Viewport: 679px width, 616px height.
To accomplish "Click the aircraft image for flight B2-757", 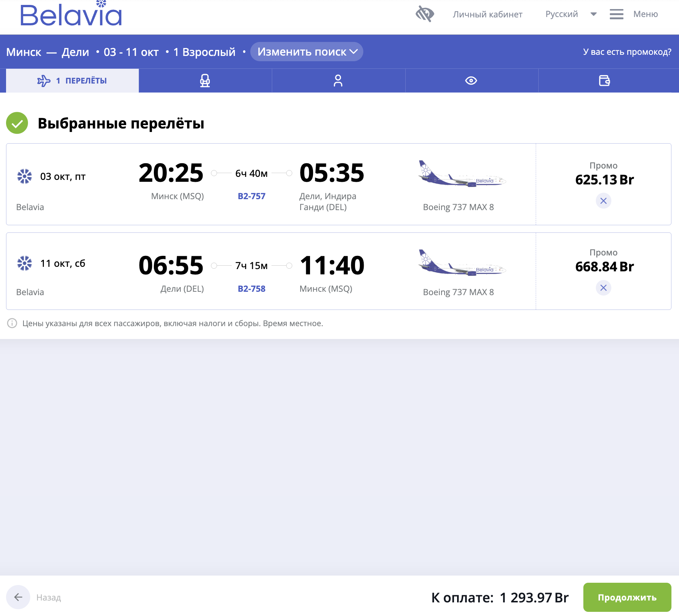I will tap(462, 174).
